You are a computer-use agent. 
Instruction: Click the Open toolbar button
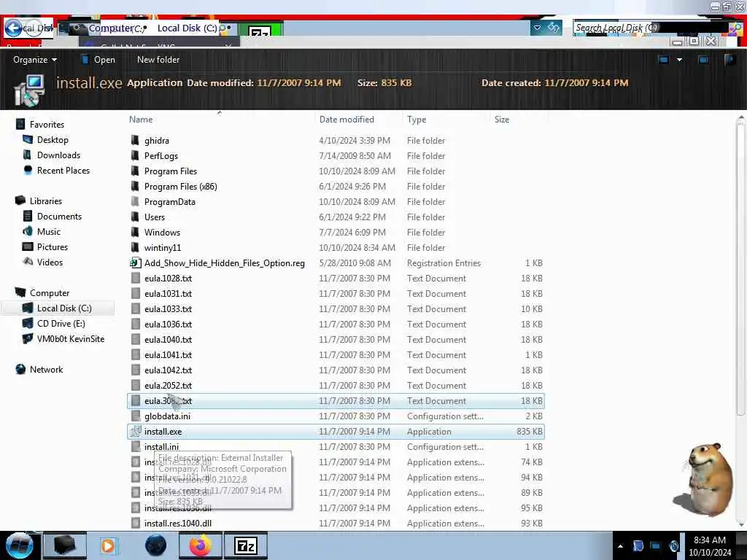coord(98,60)
